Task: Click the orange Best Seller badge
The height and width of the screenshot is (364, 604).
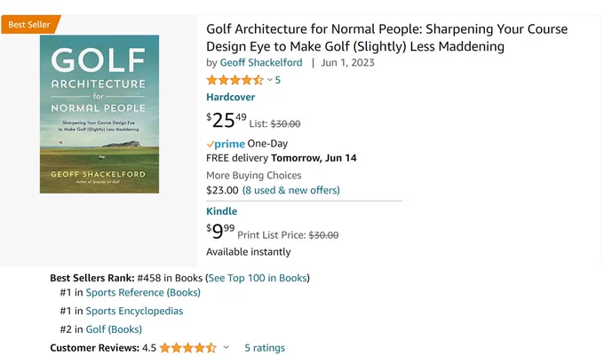Action: 30,24
